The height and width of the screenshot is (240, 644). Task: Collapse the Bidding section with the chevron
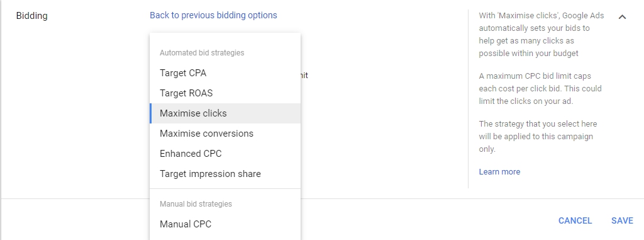coord(622,17)
